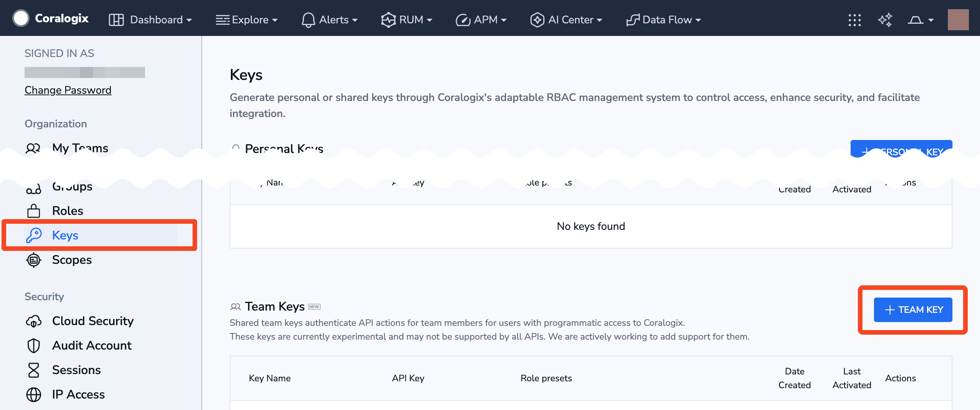This screenshot has width=980, height=410.
Task: Open the hat-shaped menu dropdown
Action: (x=921, y=20)
